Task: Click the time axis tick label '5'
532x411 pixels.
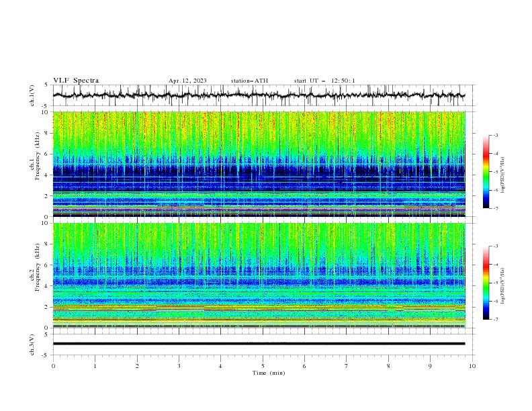Action: [263, 366]
